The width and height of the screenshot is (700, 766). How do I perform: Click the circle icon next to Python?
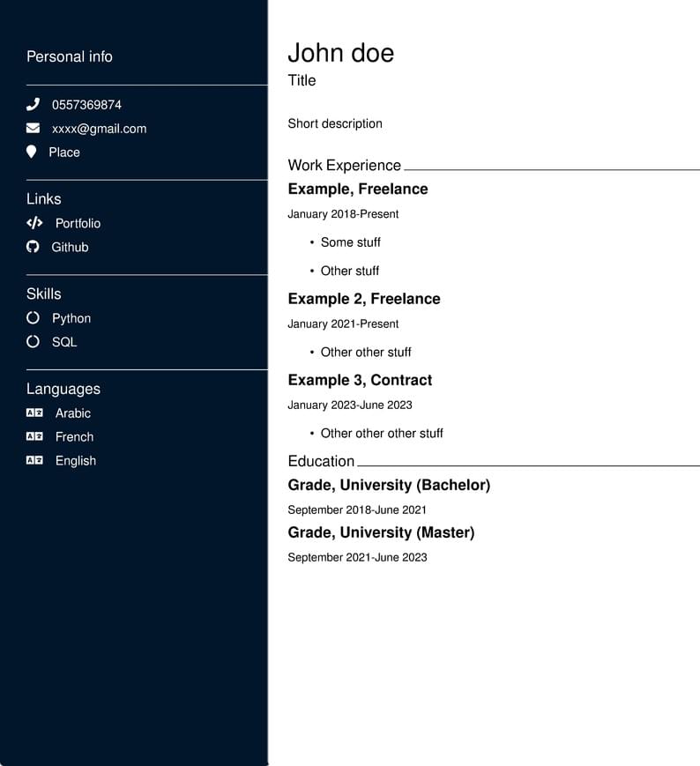pos(33,317)
